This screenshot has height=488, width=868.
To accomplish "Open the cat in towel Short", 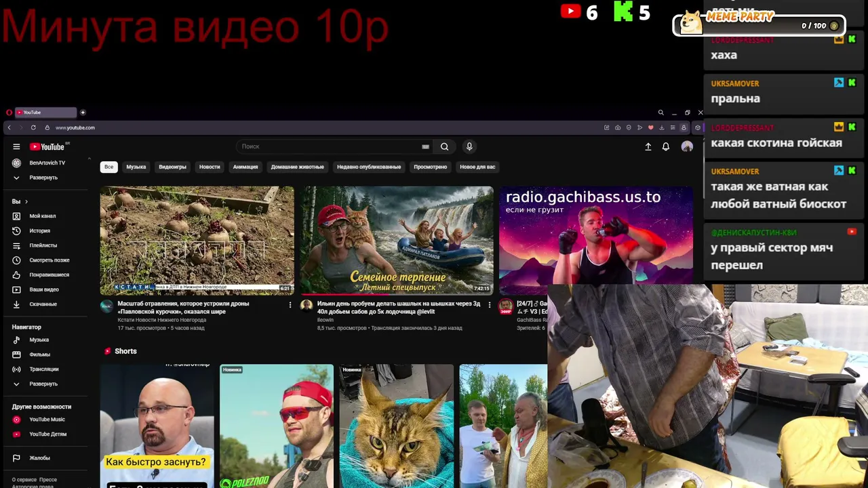I will tap(397, 426).
